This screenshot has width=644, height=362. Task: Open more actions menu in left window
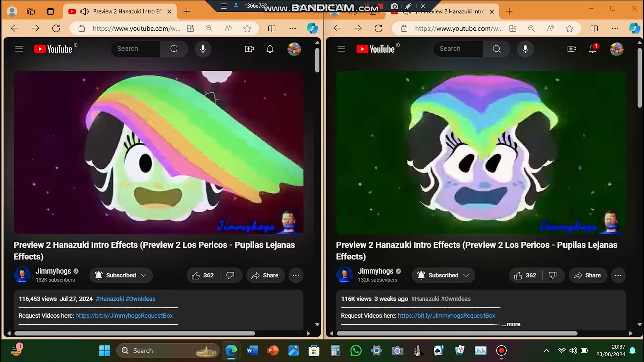(296, 275)
